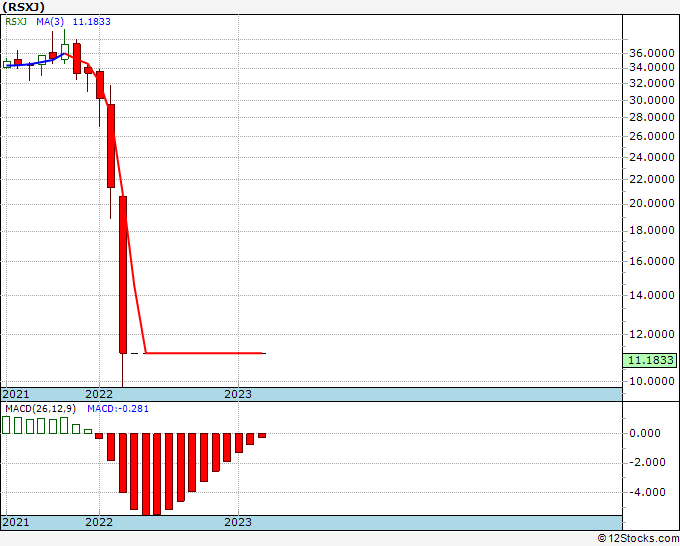This screenshot has height=546, width=680.
Task: Click the 2023 label on price chart timeline
Action: (238, 394)
